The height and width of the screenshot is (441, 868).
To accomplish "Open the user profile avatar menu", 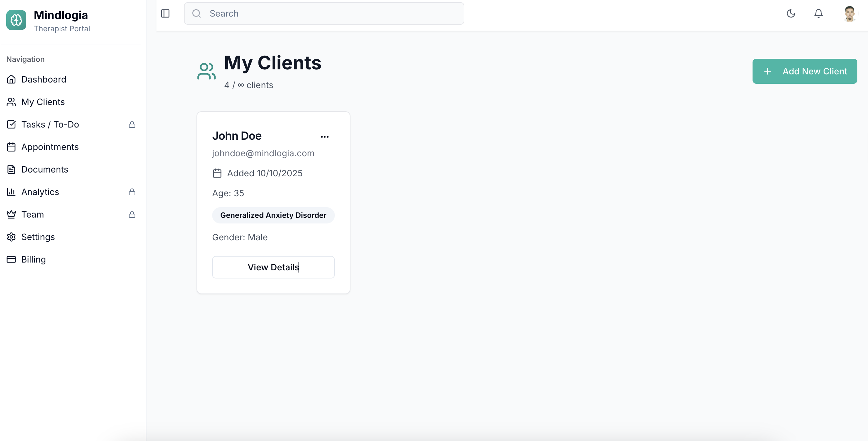I will coord(849,14).
